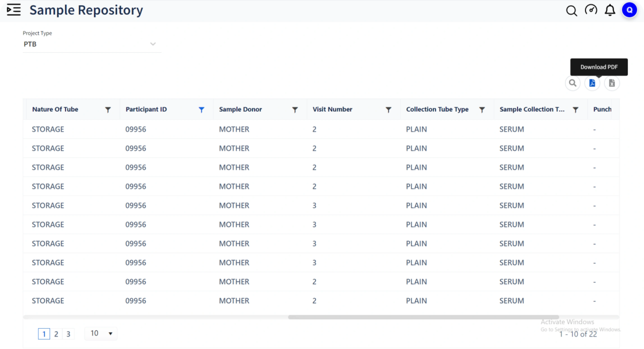644x349 pixels.
Task: Export the table to Excel
Action: [x=612, y=83]
